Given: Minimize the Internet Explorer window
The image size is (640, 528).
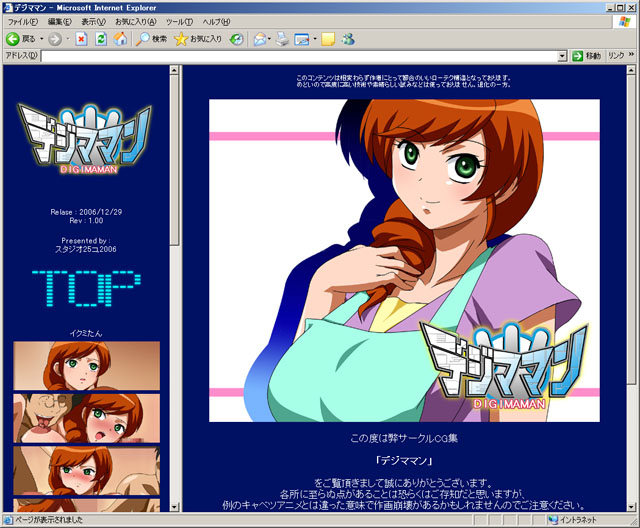Looking at the screenshot, I should coord(611,8).
